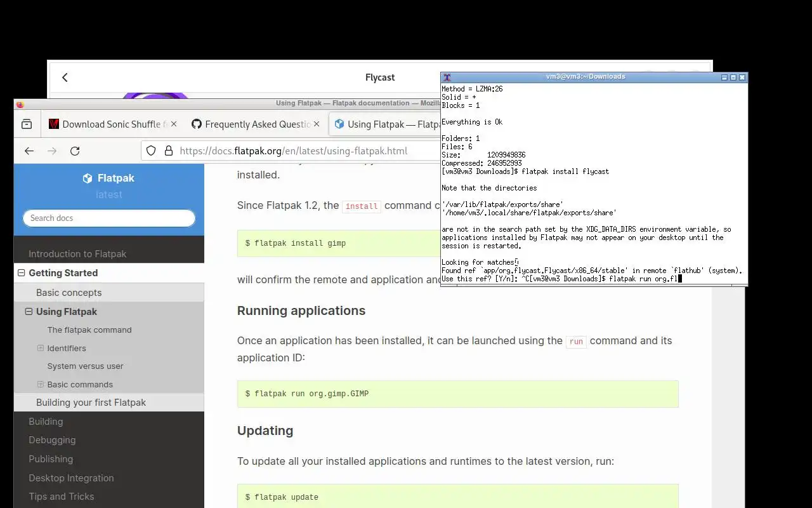Open Building your first Flatpak

click(x=91, y=403)
